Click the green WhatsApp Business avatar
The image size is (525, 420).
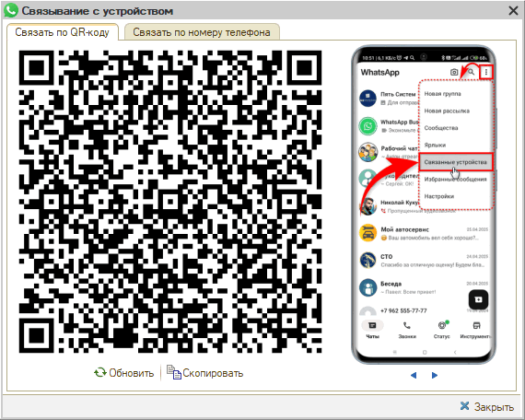tap(368, 126)
